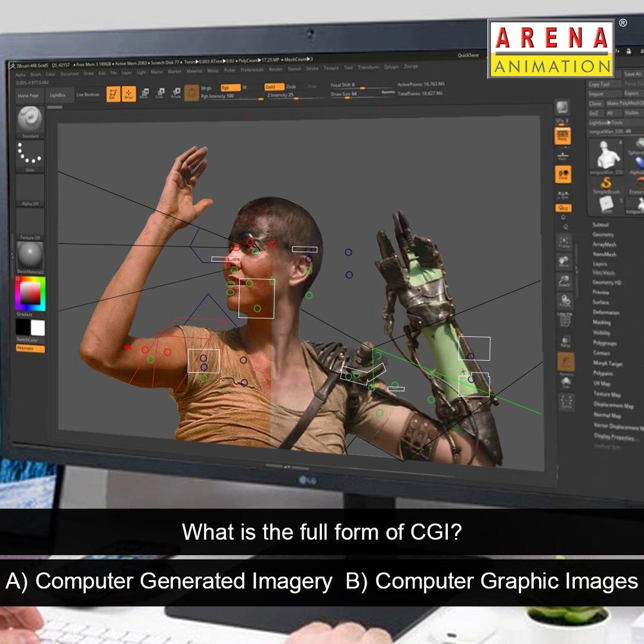This screenshot has width=644, height=644.
Task: Expand the Layers section
Action: coord(600,264)
